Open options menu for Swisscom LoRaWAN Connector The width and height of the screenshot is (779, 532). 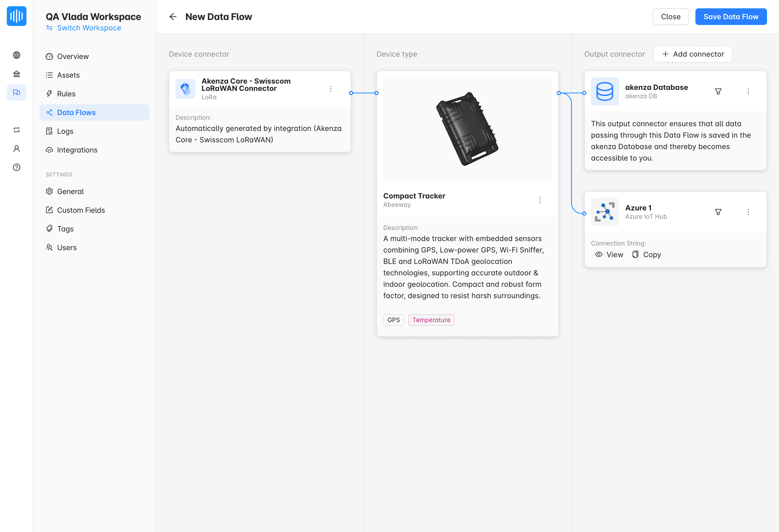click(331, 89)
